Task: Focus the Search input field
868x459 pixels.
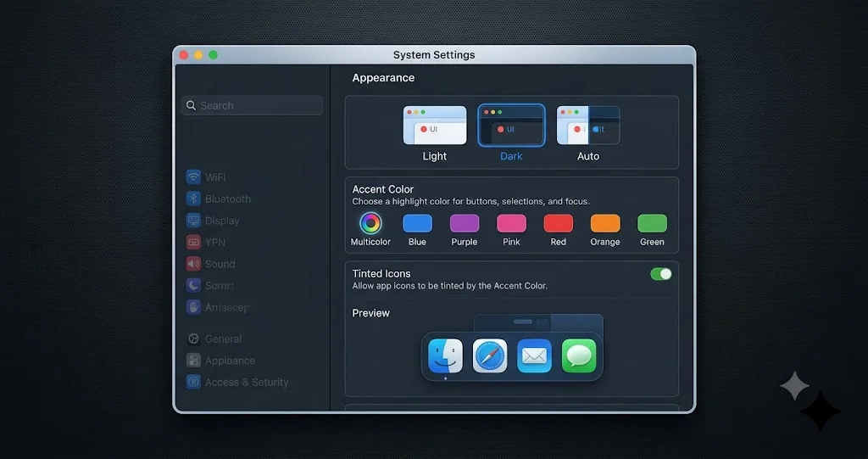Action: [252, 105]
